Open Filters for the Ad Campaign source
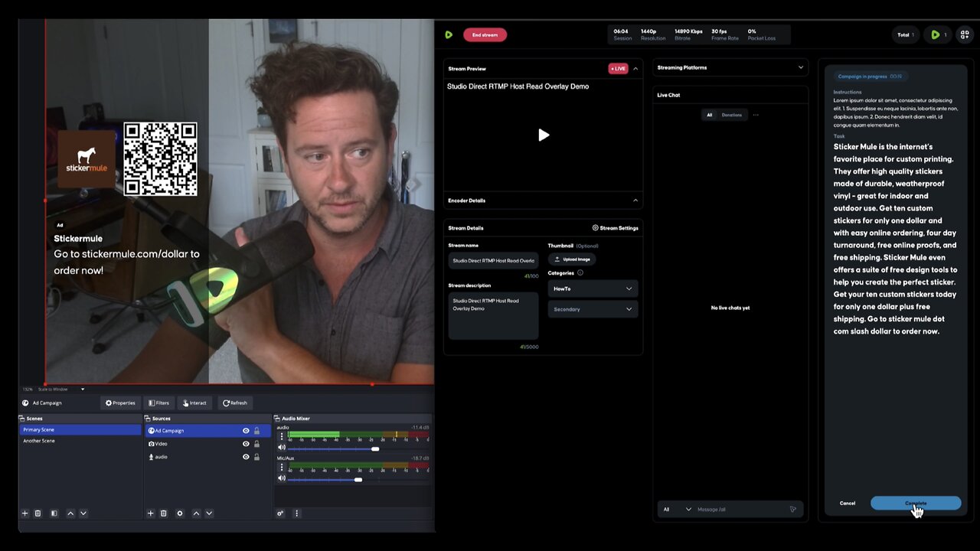Viewport: 980px width, 551px height. (x=159, y=403)
